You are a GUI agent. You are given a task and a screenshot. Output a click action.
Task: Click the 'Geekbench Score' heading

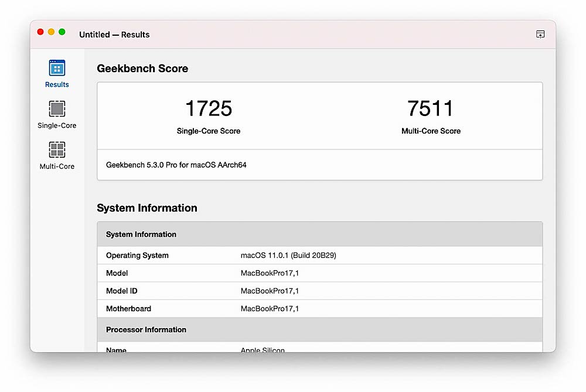click(x=142, y=69)
